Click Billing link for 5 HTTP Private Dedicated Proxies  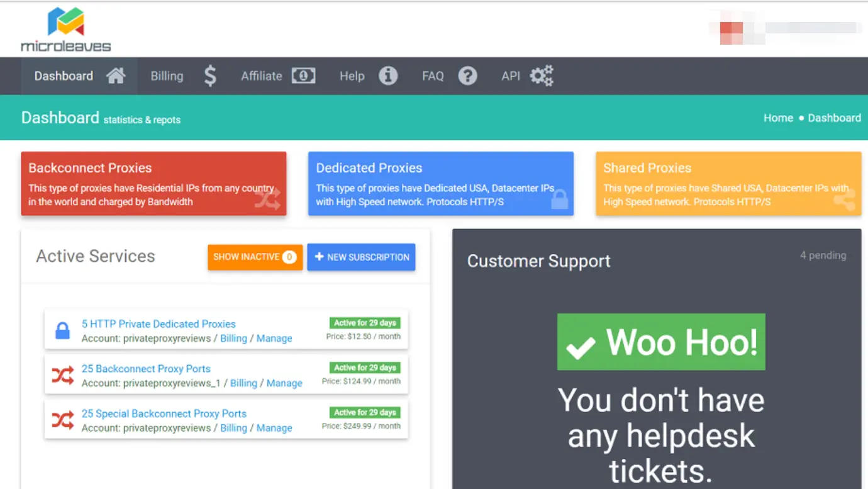[x=233, y=339]
